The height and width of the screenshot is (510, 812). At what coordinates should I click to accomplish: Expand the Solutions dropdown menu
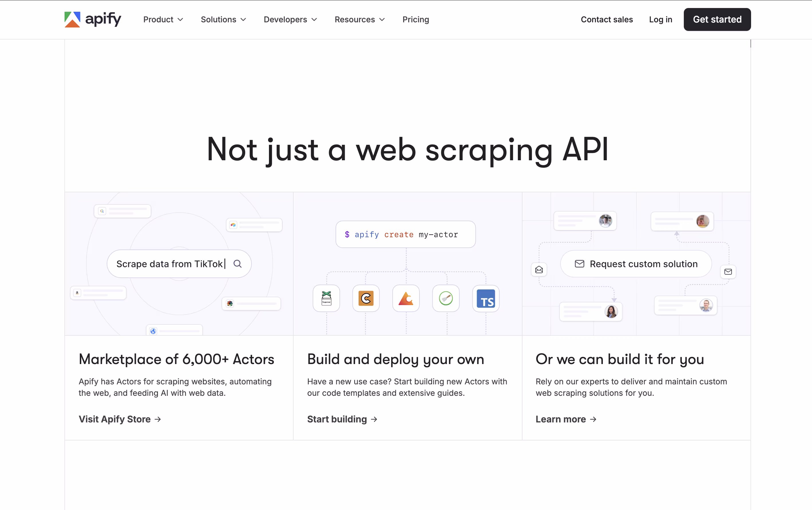[223, 19]
